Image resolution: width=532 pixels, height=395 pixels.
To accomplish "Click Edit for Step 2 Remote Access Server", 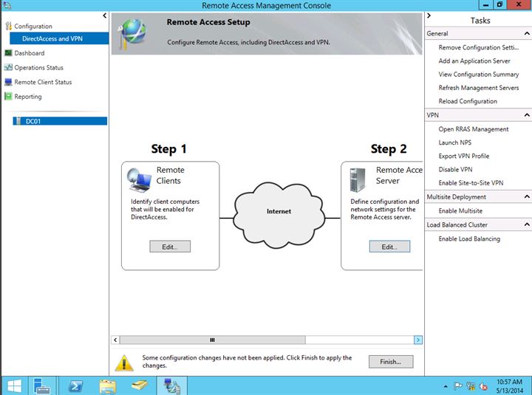I will (389, 247).
